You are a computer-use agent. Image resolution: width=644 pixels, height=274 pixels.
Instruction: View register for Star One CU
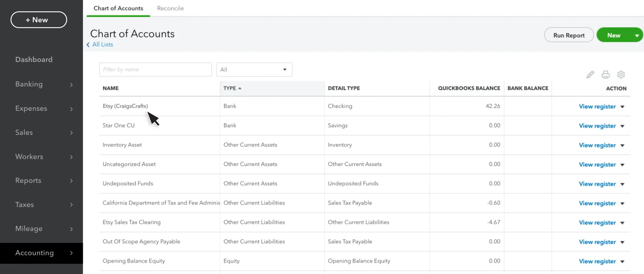(597, 126)
